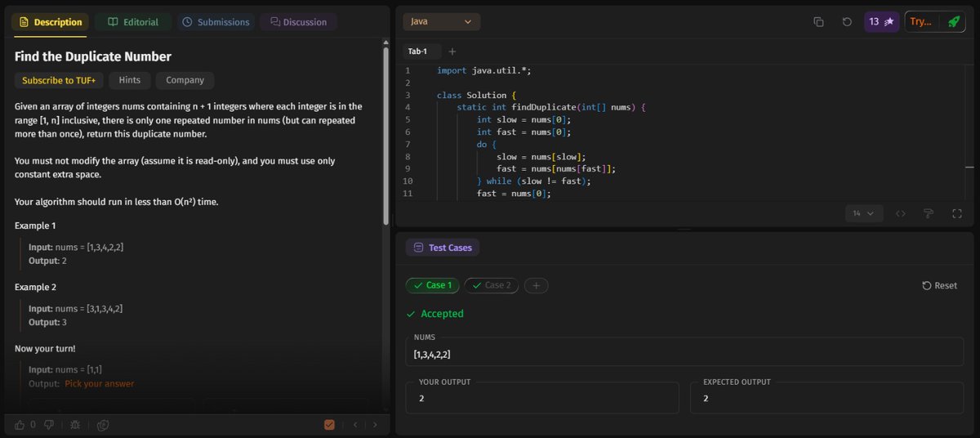The height and width of the screenshot is (438, 980).
Task: Click the 13 streak star badge
Action: 881,22
